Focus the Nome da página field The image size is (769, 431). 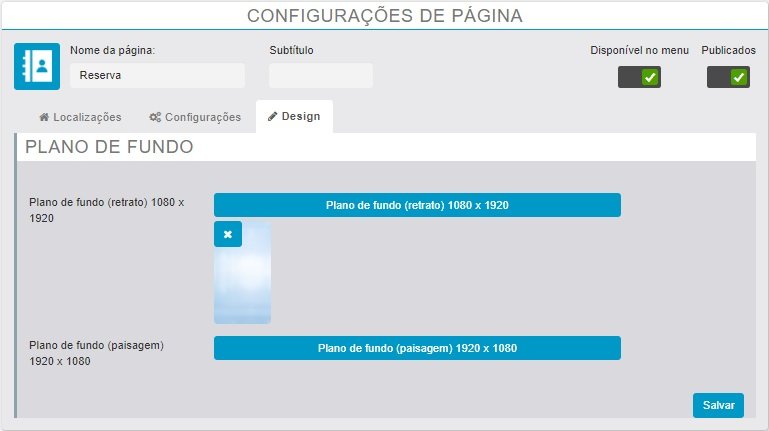(157, 75)
